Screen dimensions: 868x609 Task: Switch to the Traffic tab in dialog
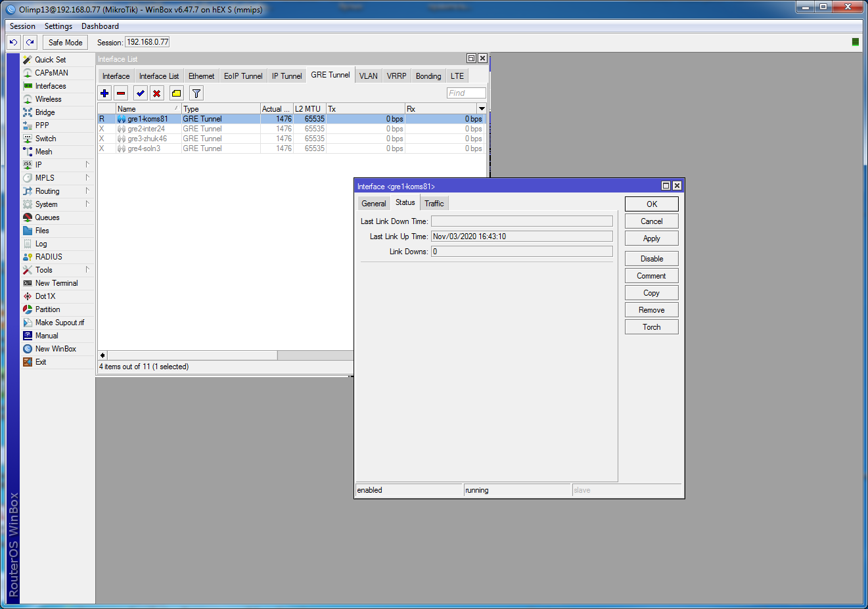tap(434, 204)
